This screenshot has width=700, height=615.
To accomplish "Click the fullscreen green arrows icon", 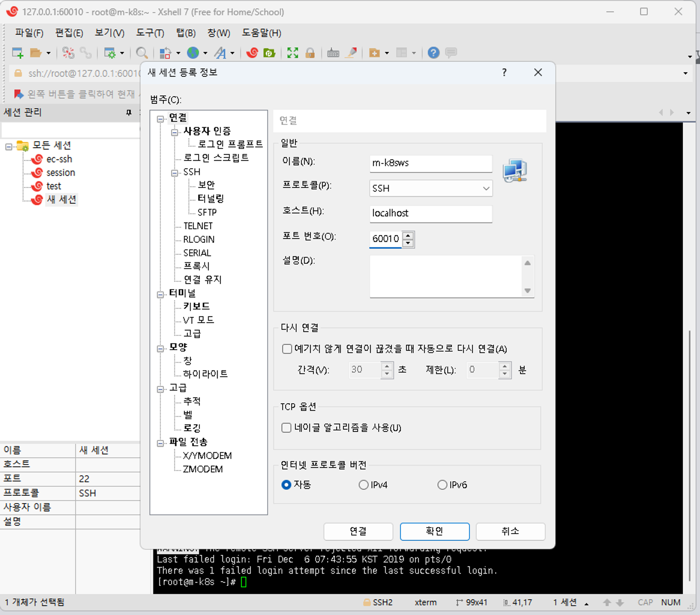I will click(x=293, y=53).
